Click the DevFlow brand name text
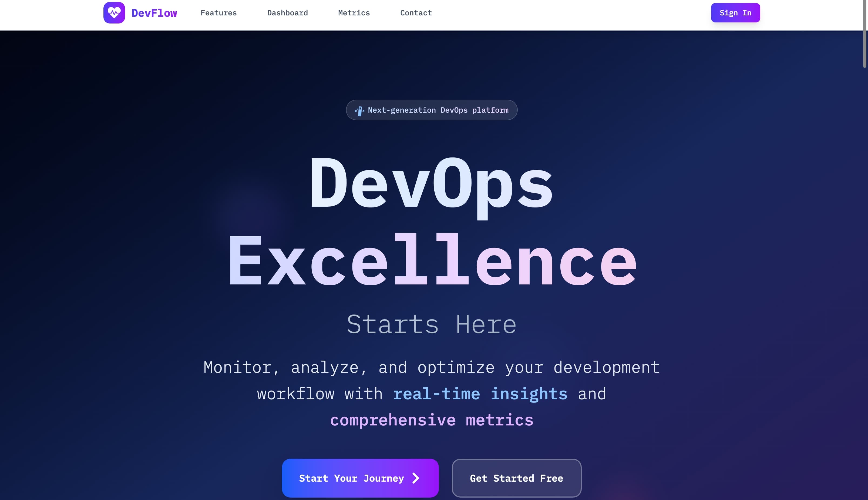The image size is (868, 500). click(x=154, y=12)
